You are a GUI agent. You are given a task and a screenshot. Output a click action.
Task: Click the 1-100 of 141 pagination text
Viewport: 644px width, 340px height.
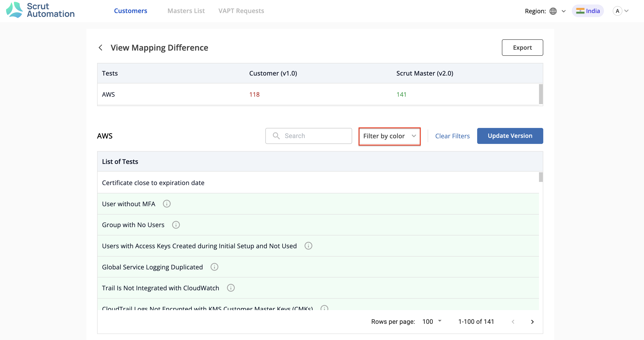pos(476,322)
